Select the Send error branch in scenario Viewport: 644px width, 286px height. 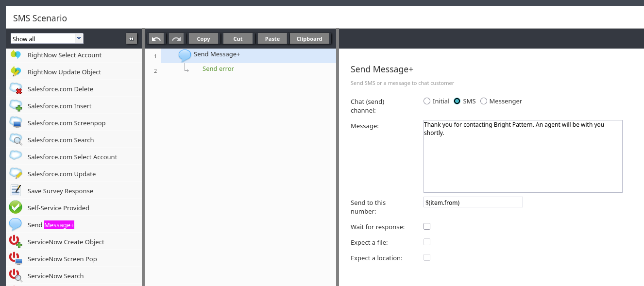click(218, 69)
